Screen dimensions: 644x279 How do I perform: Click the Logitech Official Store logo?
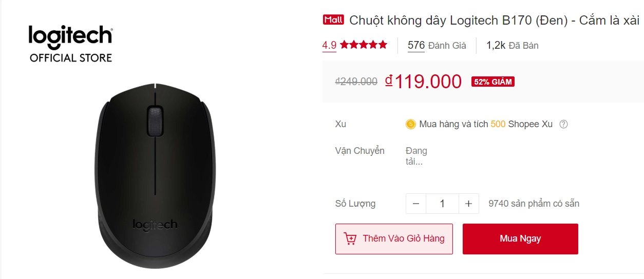(70, 44)
